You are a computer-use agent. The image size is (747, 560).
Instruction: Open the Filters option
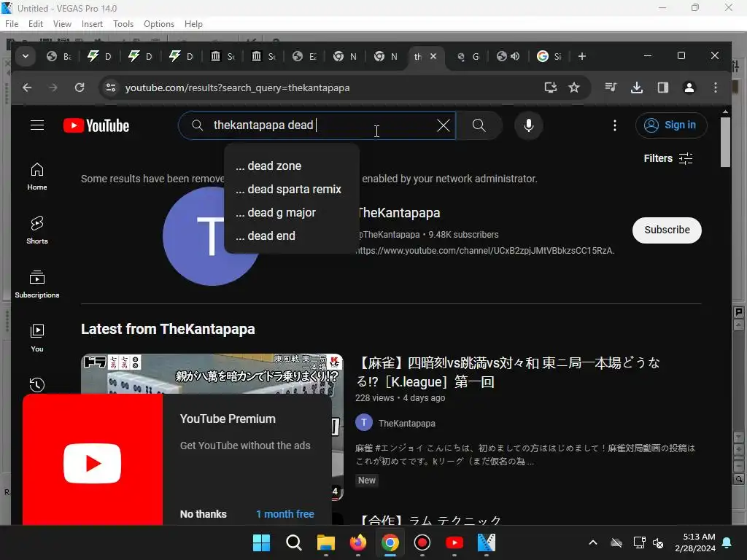click(668, 158)
